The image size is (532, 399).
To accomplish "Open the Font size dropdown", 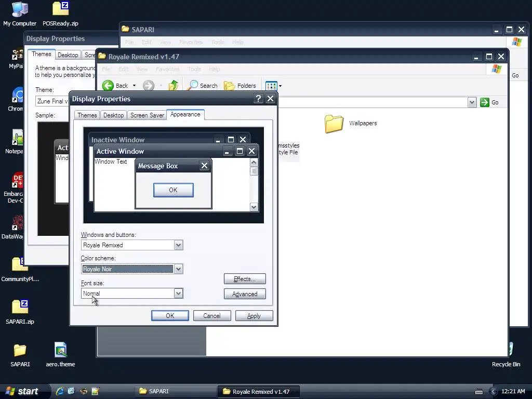I will [179, 294].
